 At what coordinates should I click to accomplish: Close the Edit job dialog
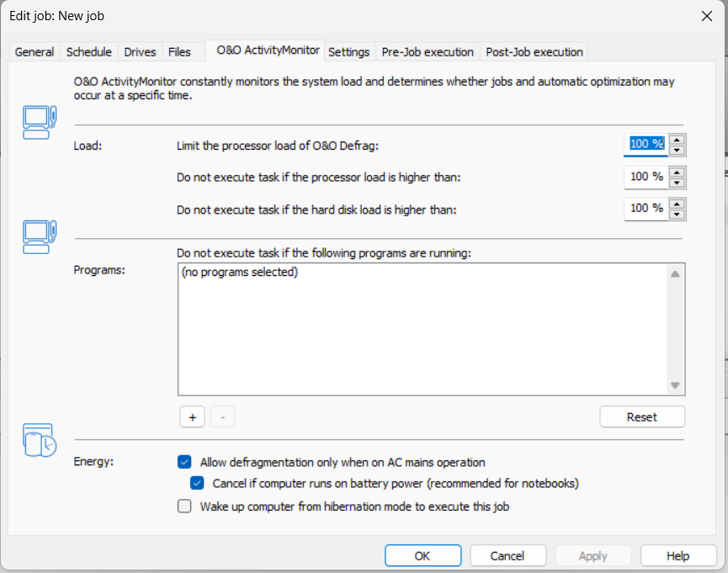pos(706,16)
